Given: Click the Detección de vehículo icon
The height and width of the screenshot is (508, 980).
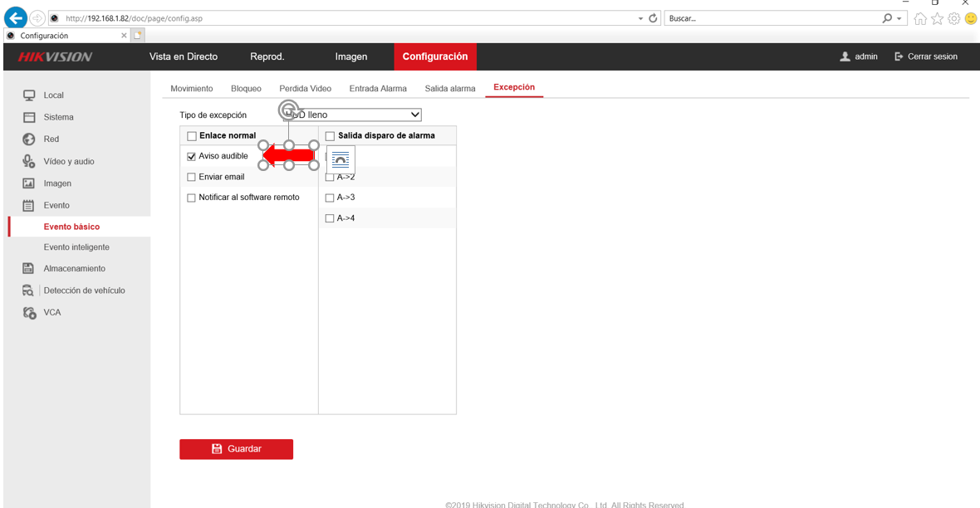Looking at the screenshot, I should point(28,291).
